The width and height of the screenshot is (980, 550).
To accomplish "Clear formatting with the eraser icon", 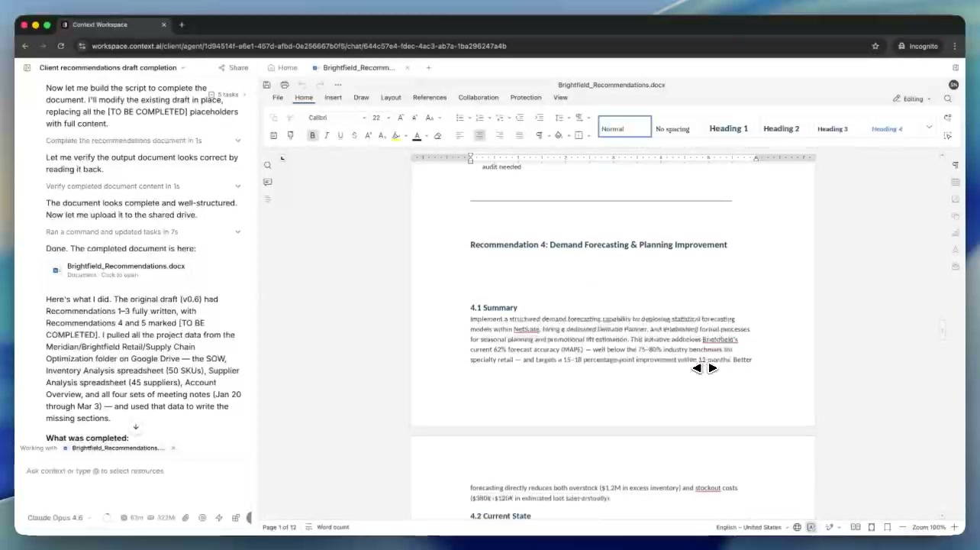I will [x=437, y=136].
